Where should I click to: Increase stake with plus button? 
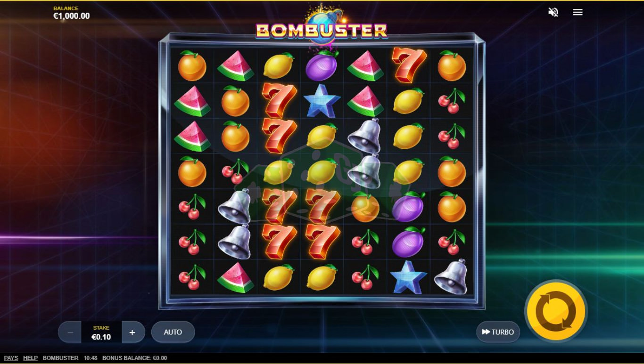[133, 332]
